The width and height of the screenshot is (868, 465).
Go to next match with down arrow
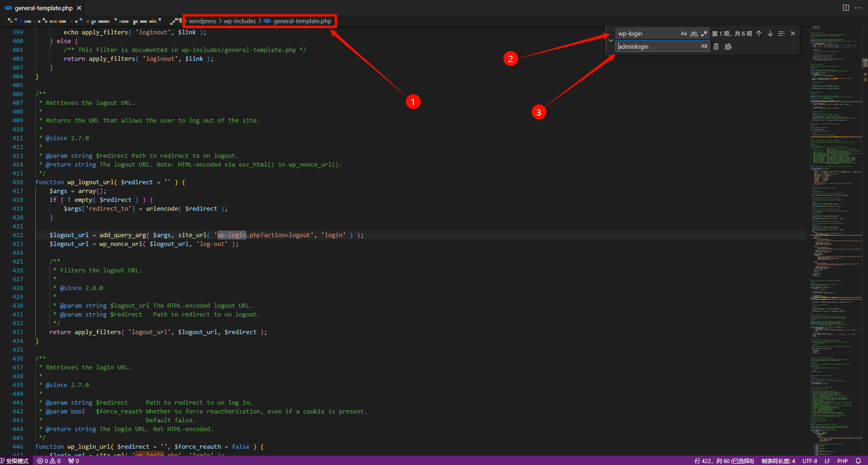[770, 33]
